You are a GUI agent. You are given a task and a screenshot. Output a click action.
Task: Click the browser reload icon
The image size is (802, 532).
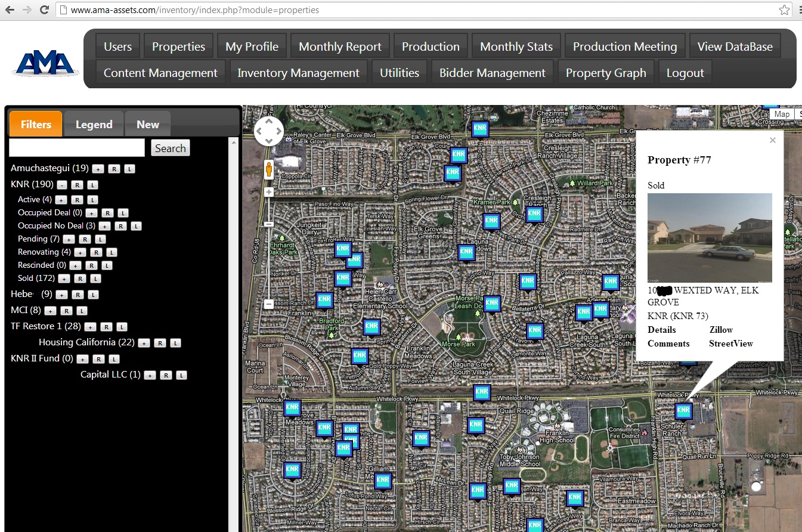pyautogui.click(x=44, y=10)
